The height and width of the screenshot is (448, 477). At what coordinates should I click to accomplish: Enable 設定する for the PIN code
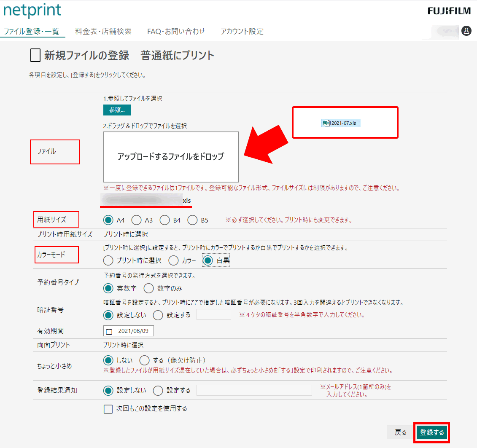point(158,314)
